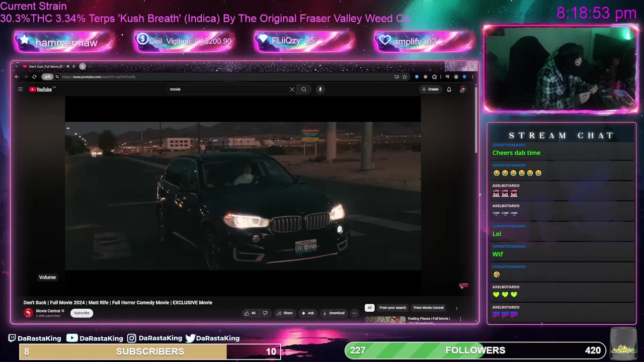644x362 pixels.
Task: Expand the browser tab search chevron
Action: (x=16, y=66)
